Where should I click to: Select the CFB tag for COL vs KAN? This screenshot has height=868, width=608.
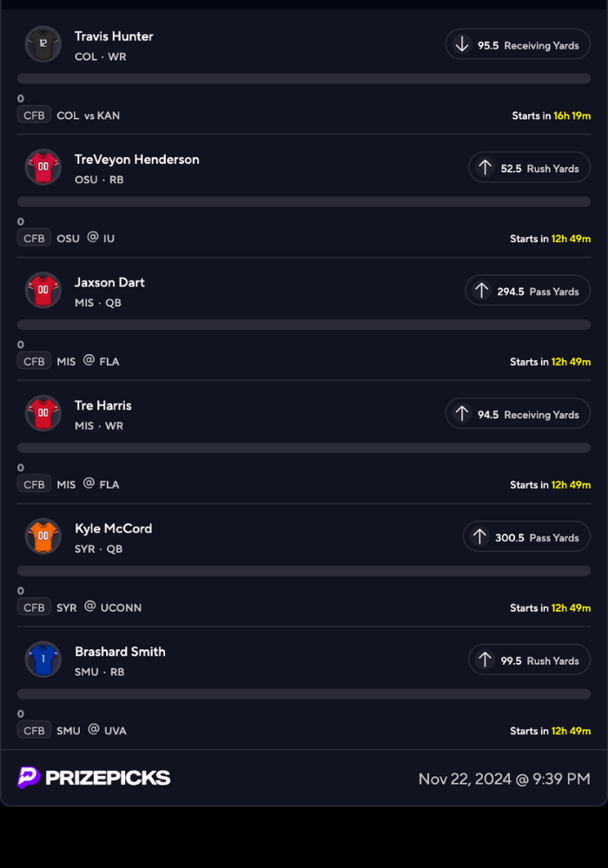(x=34, y=115)
